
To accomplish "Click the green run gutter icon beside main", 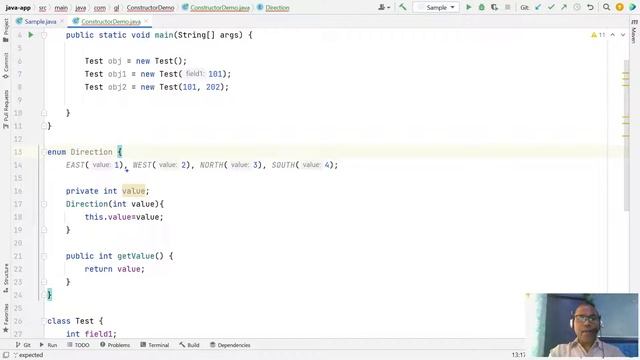I will pos(31,35).
